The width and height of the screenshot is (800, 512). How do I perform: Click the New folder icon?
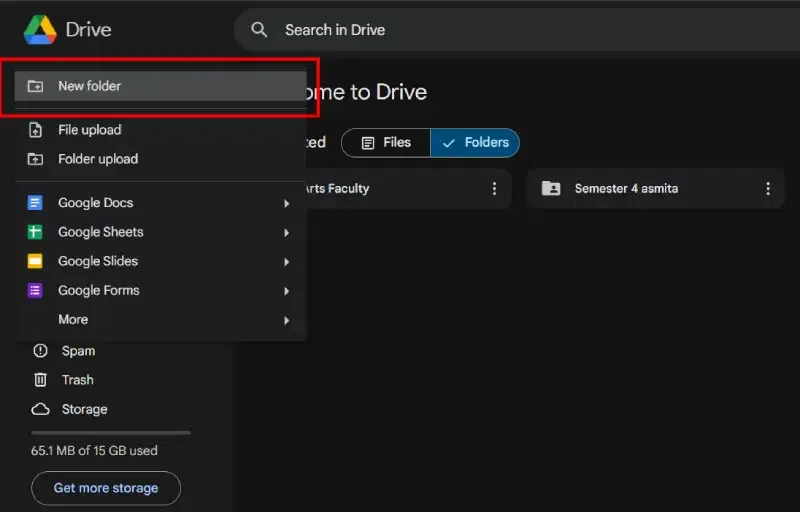[35, 86]
